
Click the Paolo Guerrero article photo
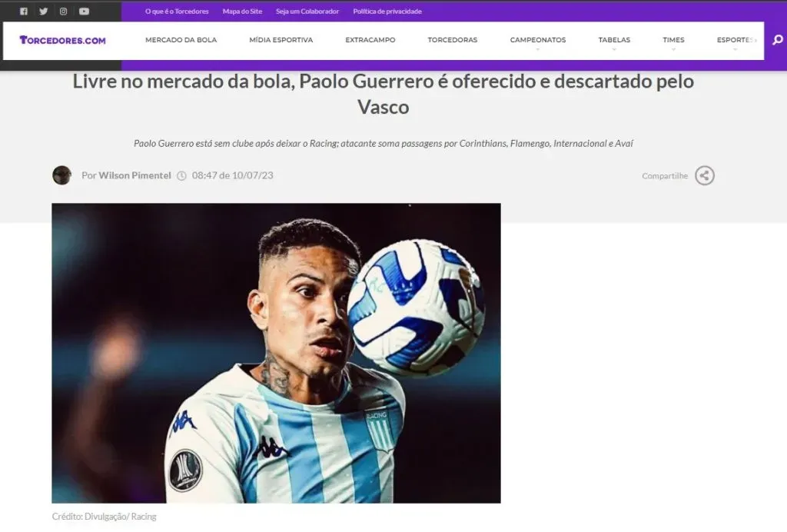[276, 353]
